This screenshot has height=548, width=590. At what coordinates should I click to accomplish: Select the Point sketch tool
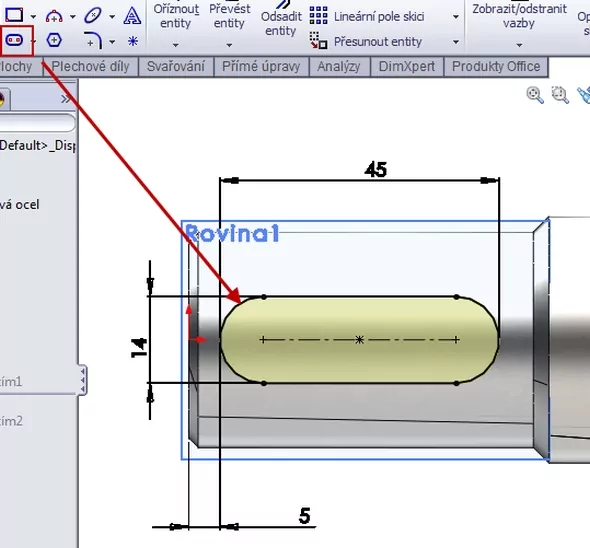click(x=133, y=41)
